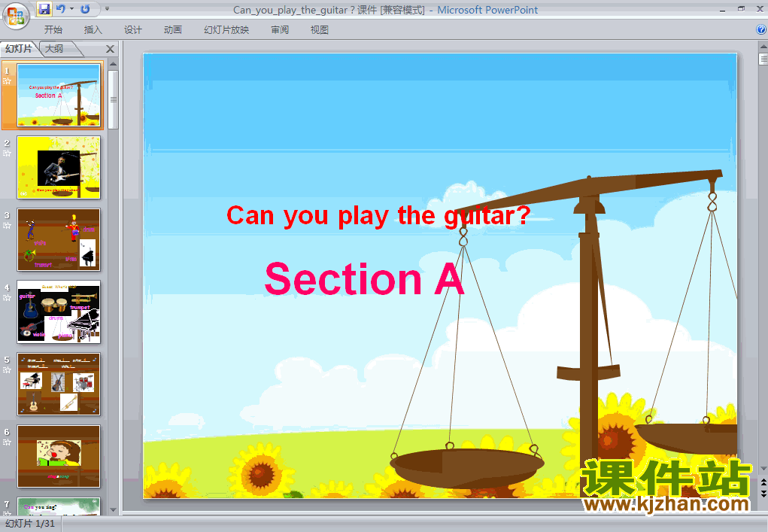This screenshot has width=768, height=532.
Task: Click thumbnail pane scrollbar handle
Action: [x=113, y=99]
